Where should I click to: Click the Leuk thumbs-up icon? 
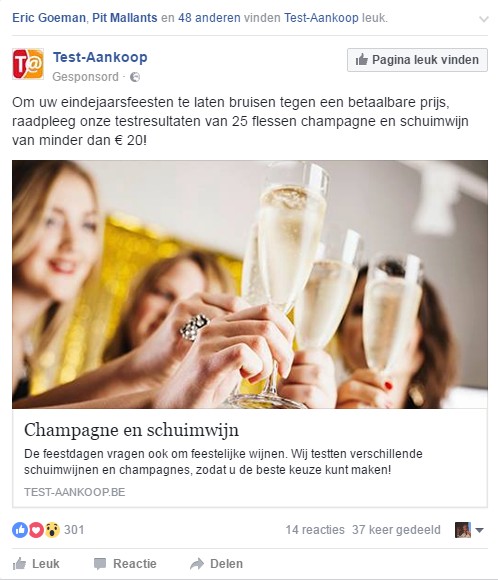tap(19, 564)
